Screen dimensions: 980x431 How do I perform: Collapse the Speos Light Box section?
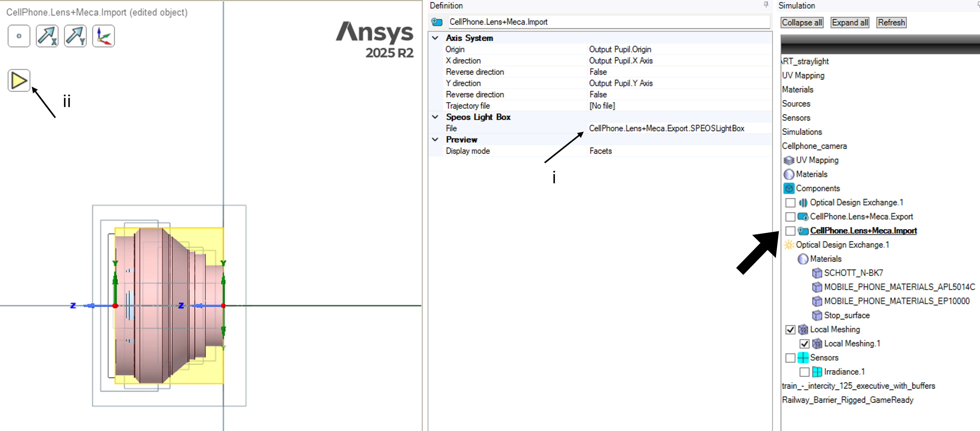pyautogui.click(x=435, y=117)
